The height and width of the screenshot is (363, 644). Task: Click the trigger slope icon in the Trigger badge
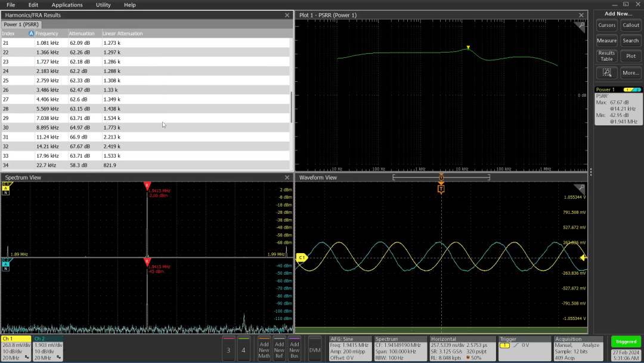516,344
